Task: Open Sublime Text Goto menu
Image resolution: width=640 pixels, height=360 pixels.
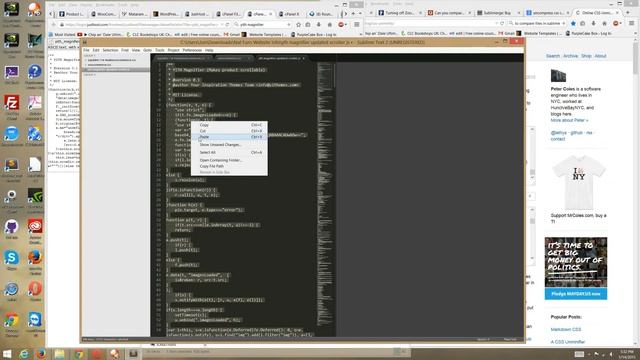Action: click(x=147, y=50)
